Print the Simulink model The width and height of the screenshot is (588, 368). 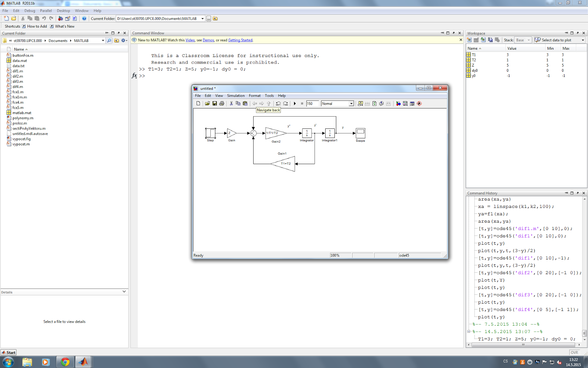click(x=222, y=103)
